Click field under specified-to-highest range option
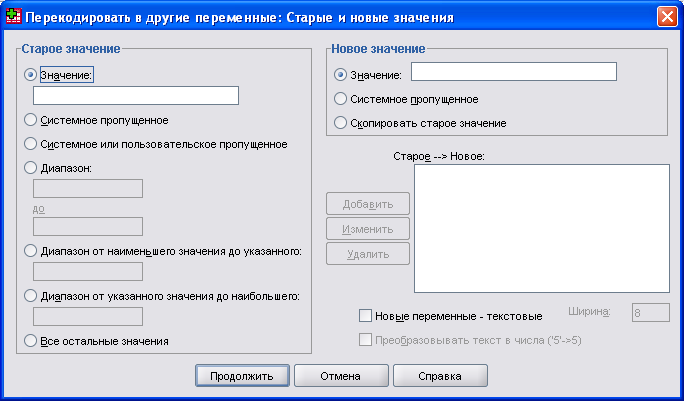 tap(88, 316)
